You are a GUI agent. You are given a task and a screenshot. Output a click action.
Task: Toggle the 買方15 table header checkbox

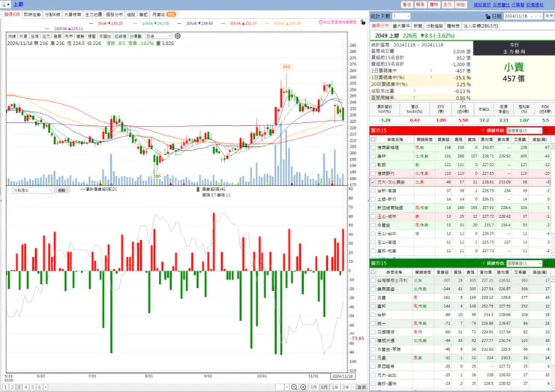pyautogui.click(x=373, y=139)
